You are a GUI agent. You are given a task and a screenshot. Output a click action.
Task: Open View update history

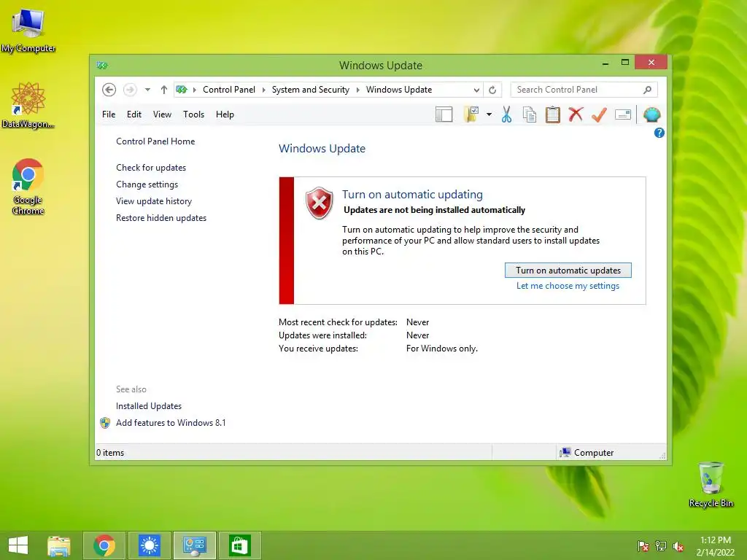[154, 201]
